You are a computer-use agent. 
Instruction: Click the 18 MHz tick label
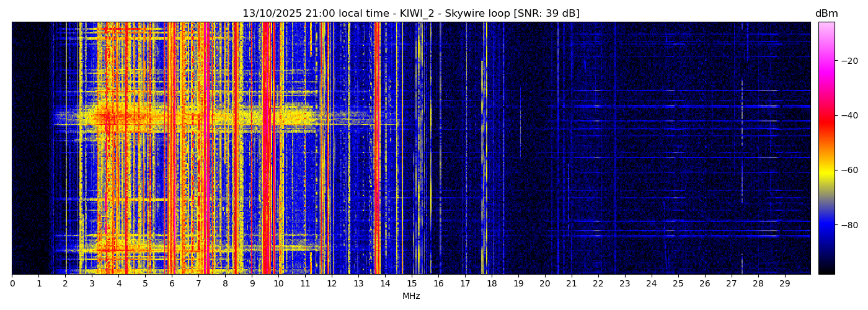tap(492, 284)
